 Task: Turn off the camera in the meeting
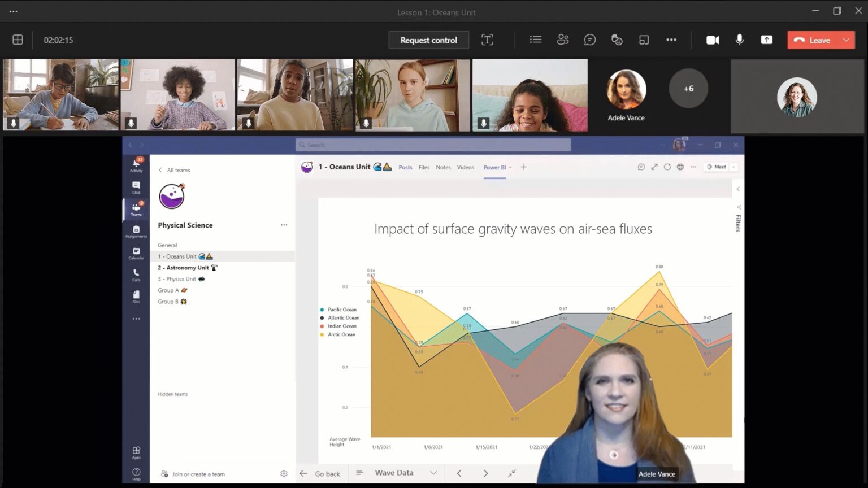point(713,40)
